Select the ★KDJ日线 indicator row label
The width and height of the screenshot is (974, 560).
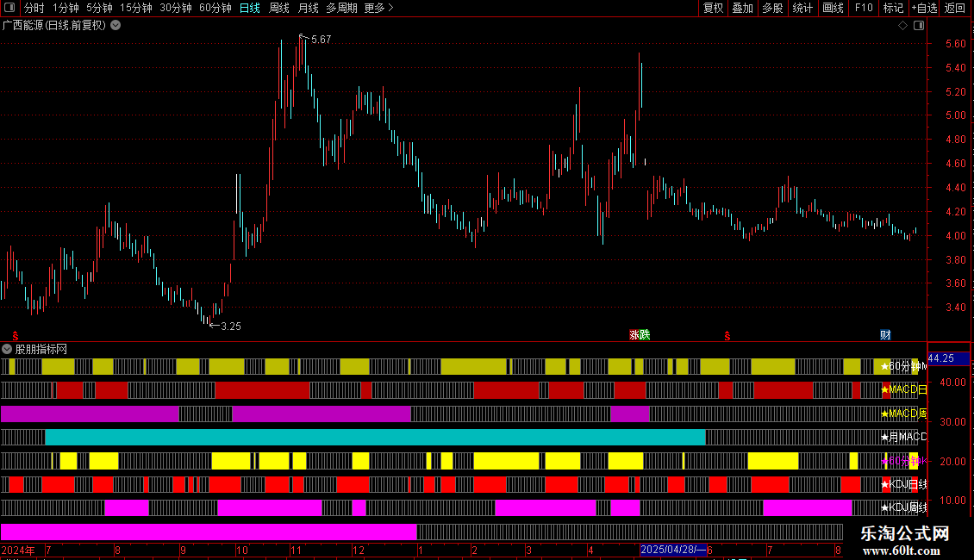click(x=904, y=484)
